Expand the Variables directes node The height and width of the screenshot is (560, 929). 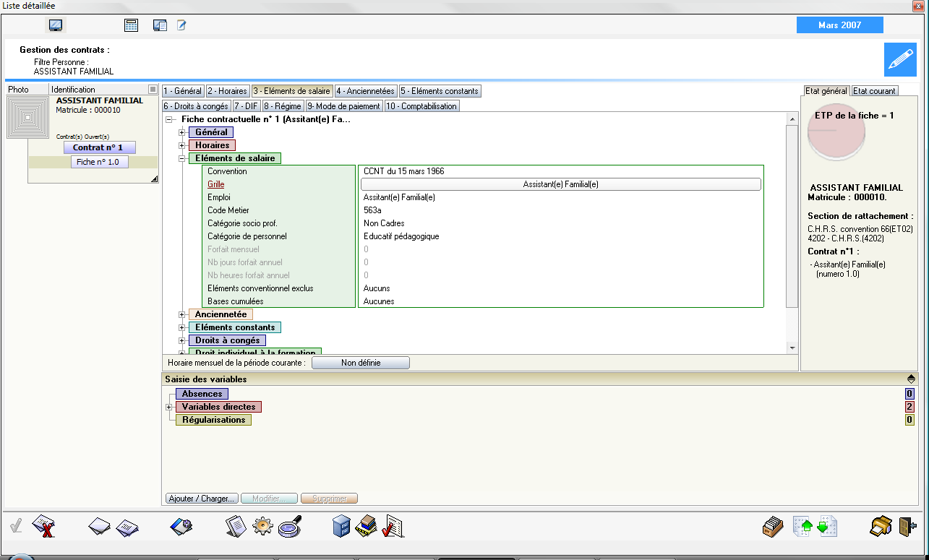pyautogui.click(x=169, y=407)
